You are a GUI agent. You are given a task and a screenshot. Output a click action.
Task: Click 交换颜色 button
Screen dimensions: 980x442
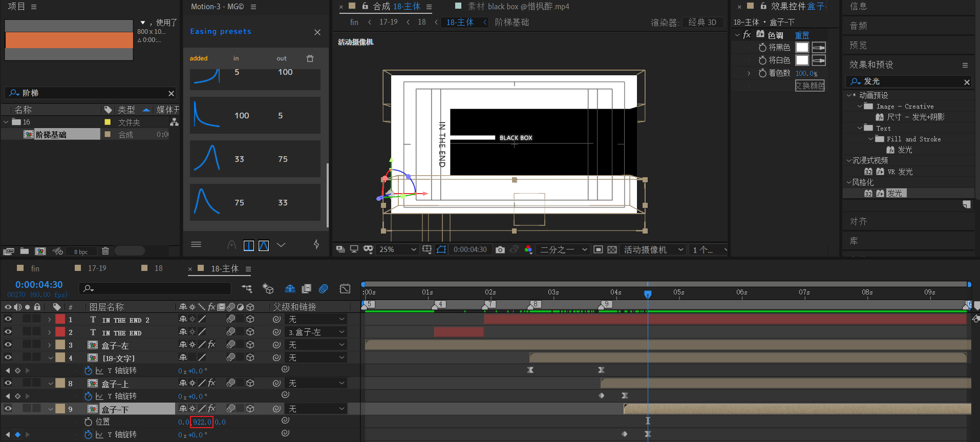coord(810,86)
